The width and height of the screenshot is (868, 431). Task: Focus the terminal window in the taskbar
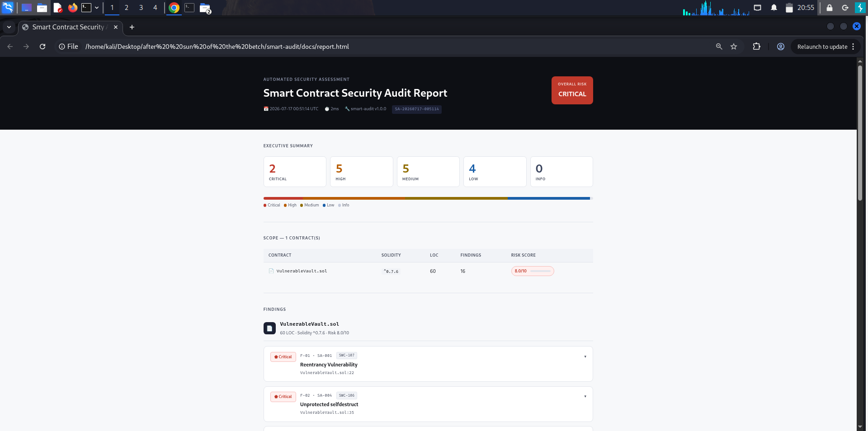coord(189,8)
